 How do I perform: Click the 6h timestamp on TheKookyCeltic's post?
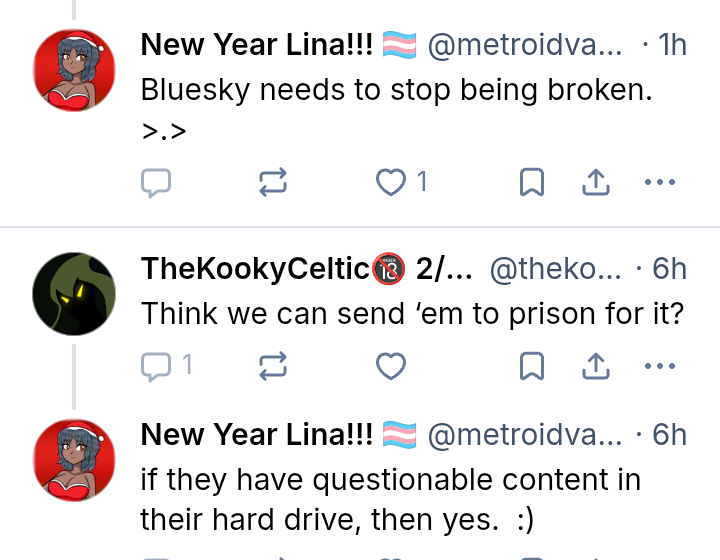point(669,269)
